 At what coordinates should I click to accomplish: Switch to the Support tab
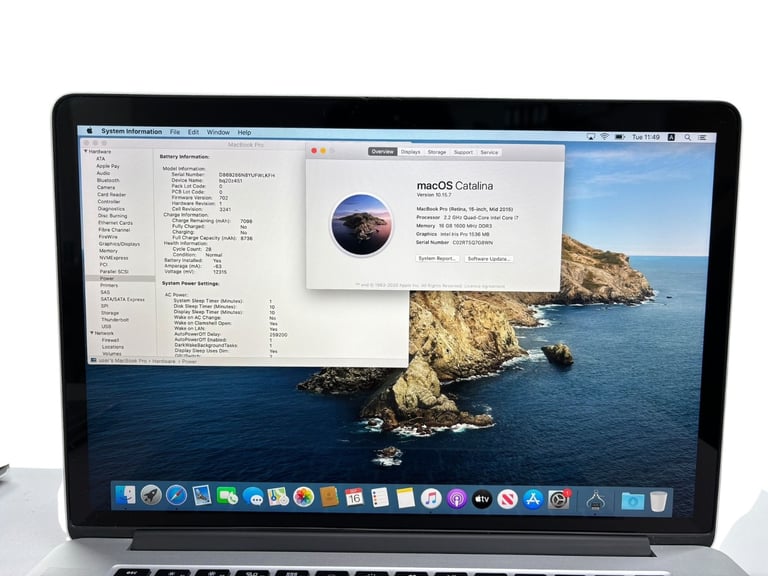pos(463,152)
